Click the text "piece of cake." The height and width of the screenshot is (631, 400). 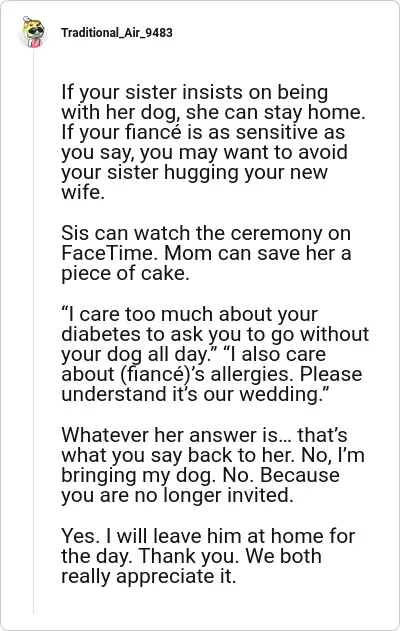pyautogui.click(x=125, y=274)
